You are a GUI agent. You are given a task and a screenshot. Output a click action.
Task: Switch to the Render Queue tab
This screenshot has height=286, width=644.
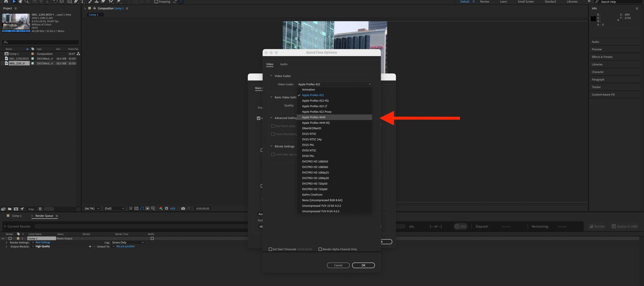pos(44,216)
